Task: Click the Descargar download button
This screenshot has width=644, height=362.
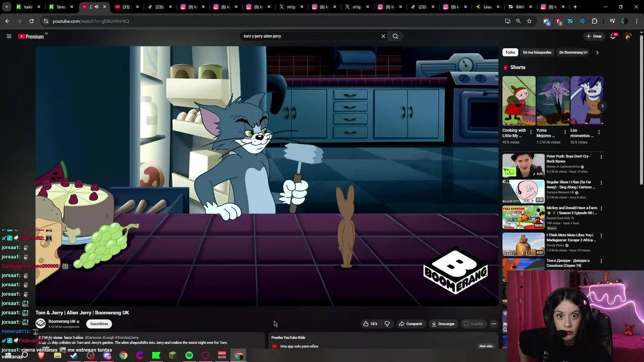Action: 443,324
